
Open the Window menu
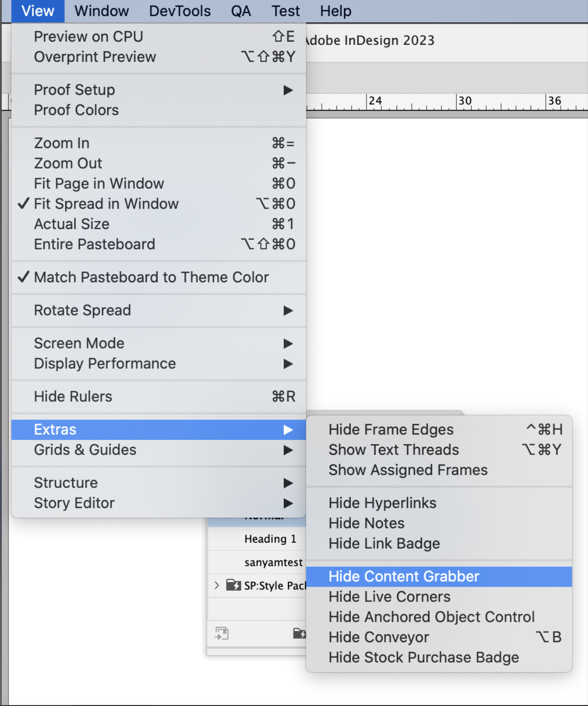pos(101,11)
